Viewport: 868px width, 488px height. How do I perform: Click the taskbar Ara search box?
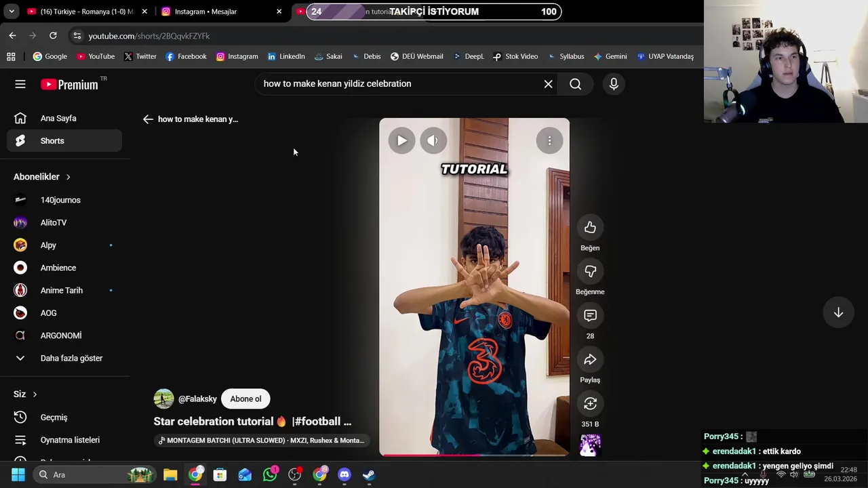[95, 475]
